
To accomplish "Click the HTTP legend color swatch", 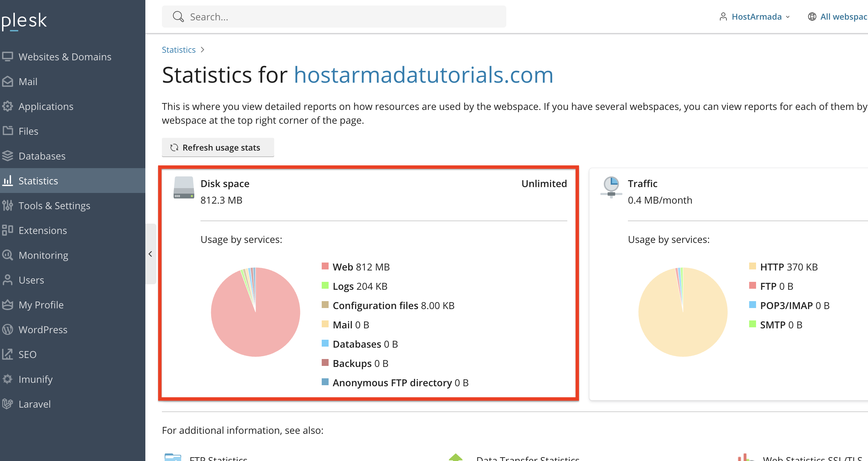I will [753, 266].
